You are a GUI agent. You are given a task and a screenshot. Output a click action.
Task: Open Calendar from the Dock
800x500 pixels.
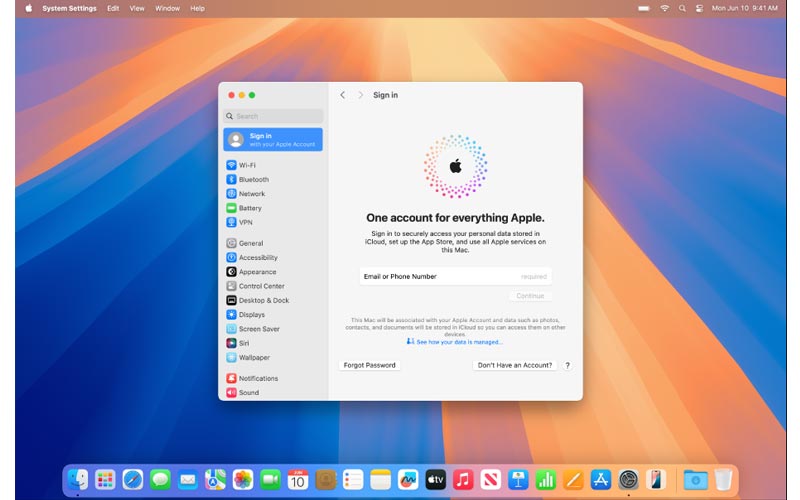click(298, 480)
